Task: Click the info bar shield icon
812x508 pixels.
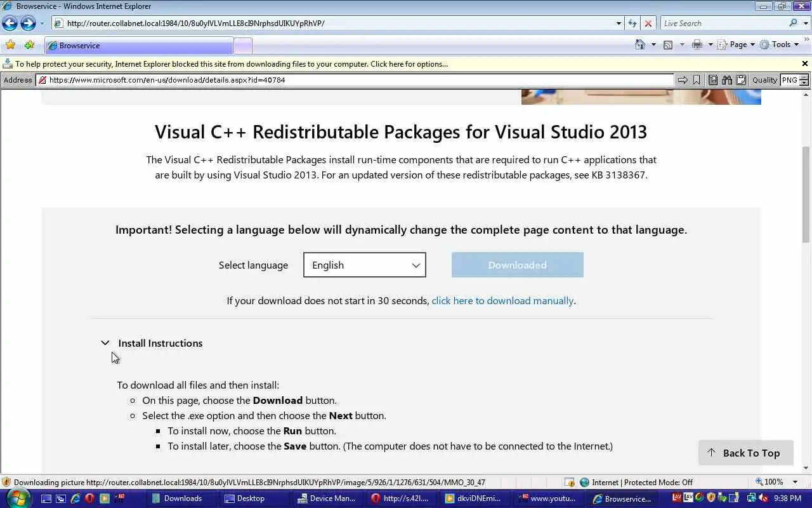Action: pyautogui.click(x=8, y=63)
